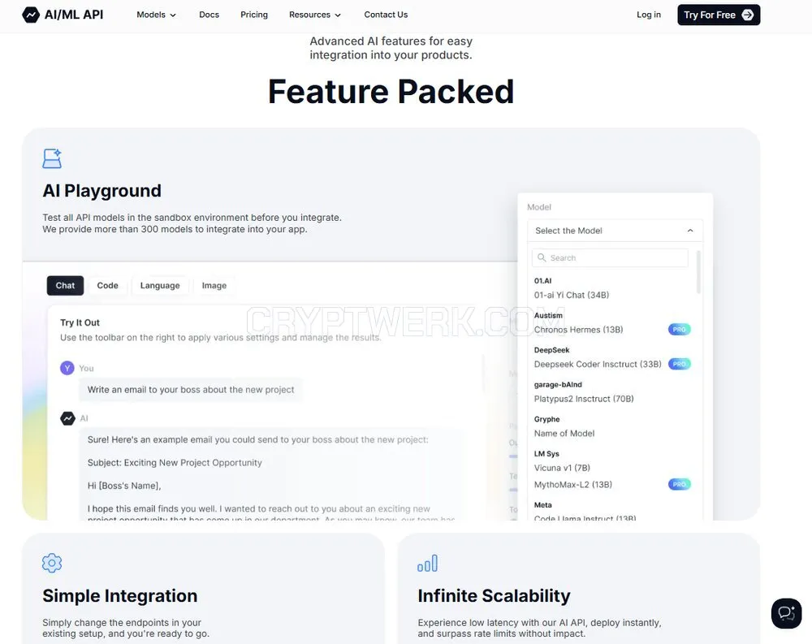The height and width of the screenshot is (644, 812).
Task: Switch to the Image tab
Action: 214,286
